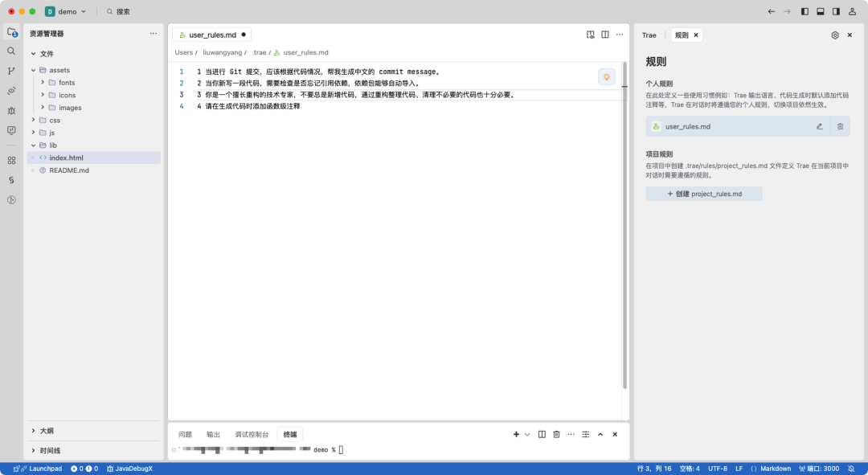Image resolution: width=868 pixels, height=475 pixels.
Task: Open the terminal profile dropdown
Action: click(x=526, y=434)
